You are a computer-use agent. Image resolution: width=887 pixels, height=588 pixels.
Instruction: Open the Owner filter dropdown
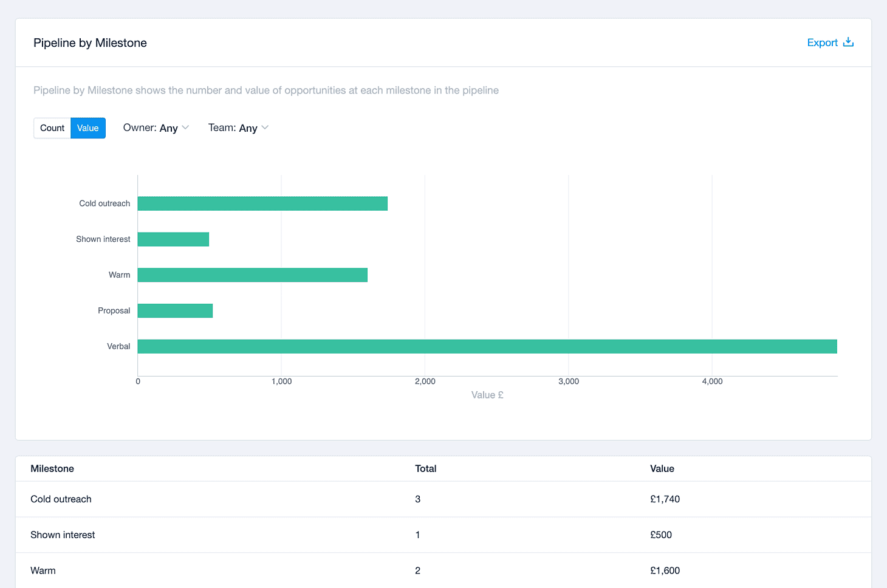156,128
